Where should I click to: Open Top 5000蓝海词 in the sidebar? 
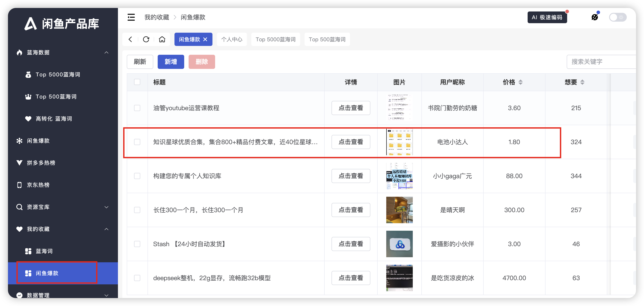[58, 74]
